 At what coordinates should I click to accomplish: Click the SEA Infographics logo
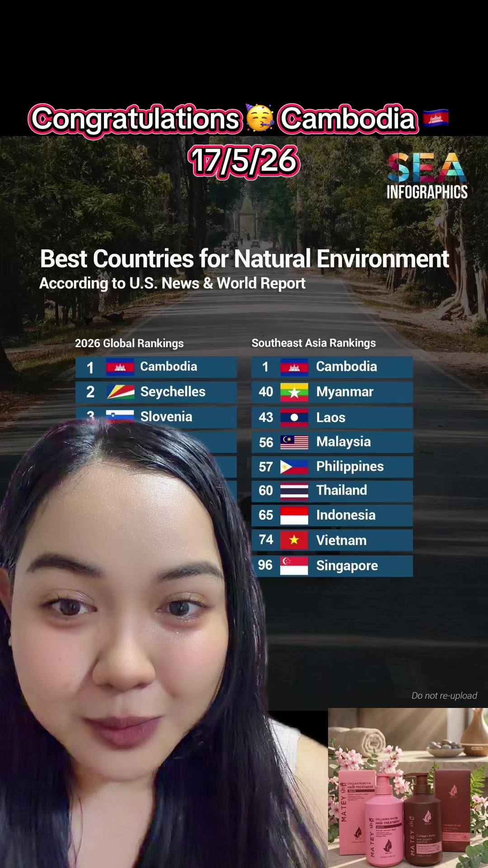pyautogui.click(x=427, y=176)
